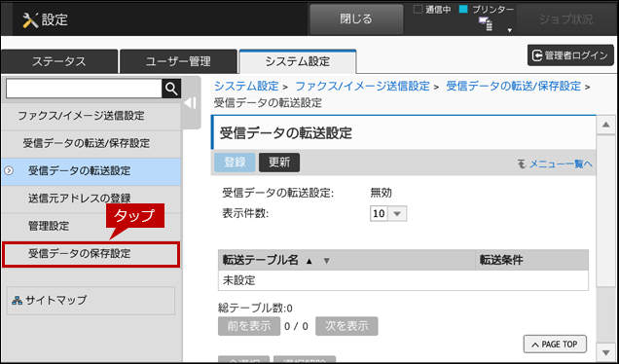Open システム設定 breadcrumb link
The height and width of the screenshot is (364, 619).
[x=246, y=86]
